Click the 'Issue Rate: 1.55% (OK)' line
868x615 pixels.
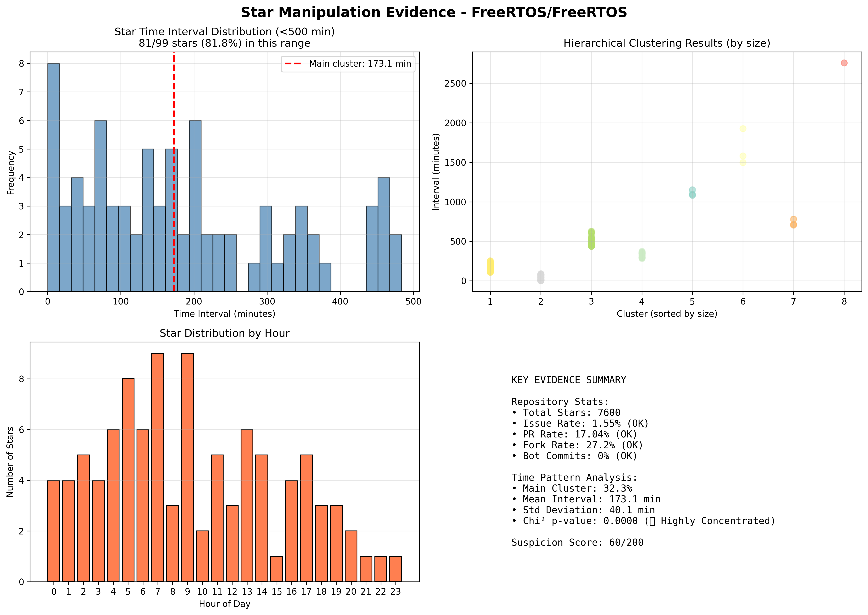pyautogui.click(x=580, y=423)
